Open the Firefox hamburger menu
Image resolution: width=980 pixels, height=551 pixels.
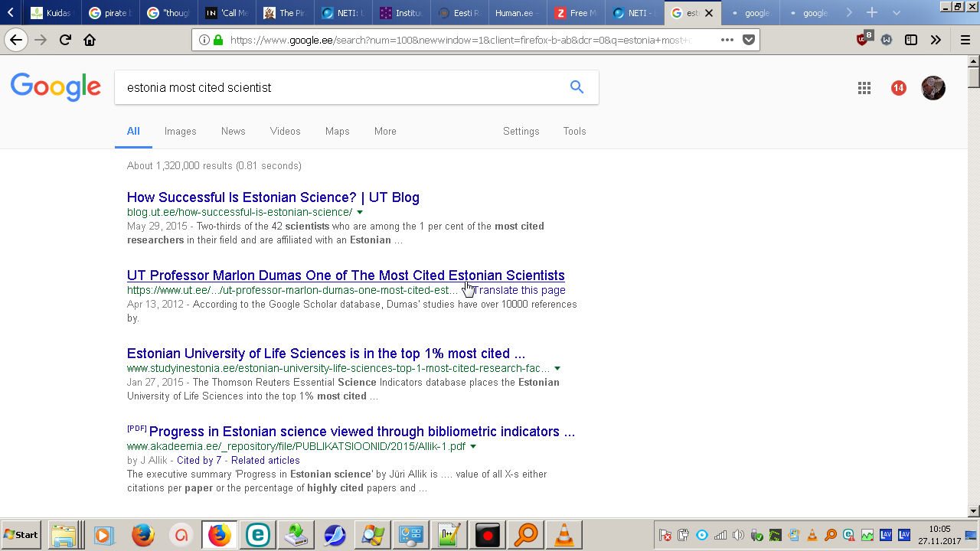click(x=965, y=40)
